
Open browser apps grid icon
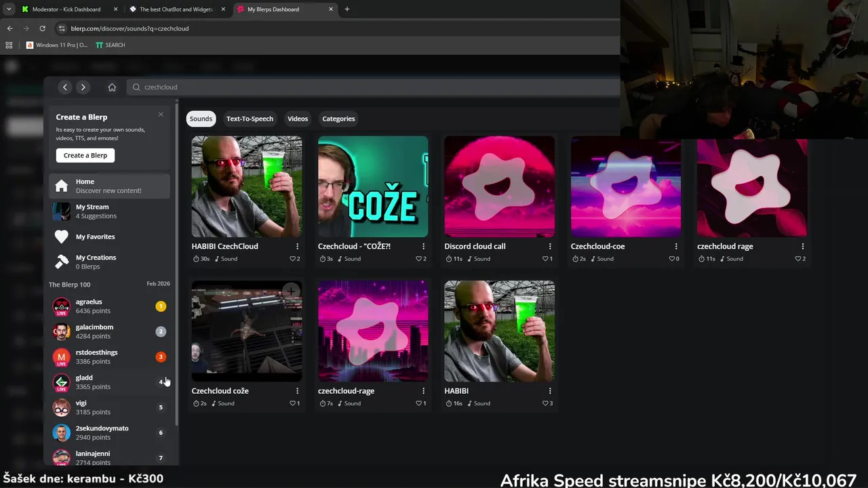(x=9, y=45)
